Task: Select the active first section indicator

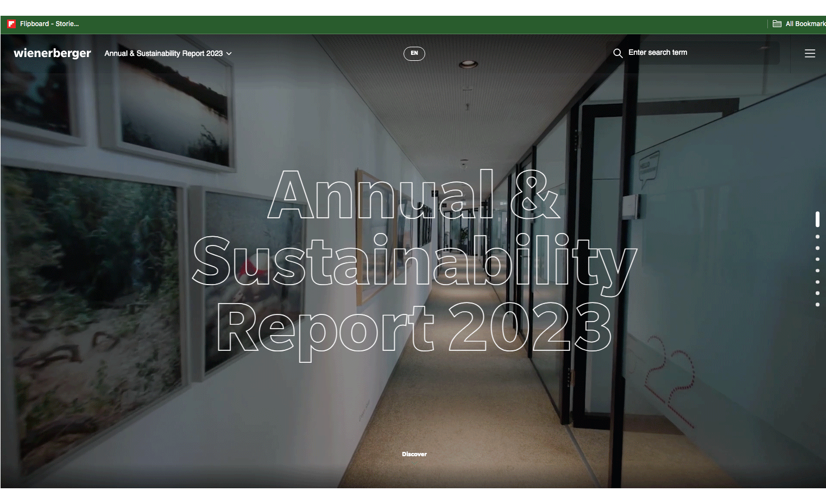Action: tap(817, 219)
